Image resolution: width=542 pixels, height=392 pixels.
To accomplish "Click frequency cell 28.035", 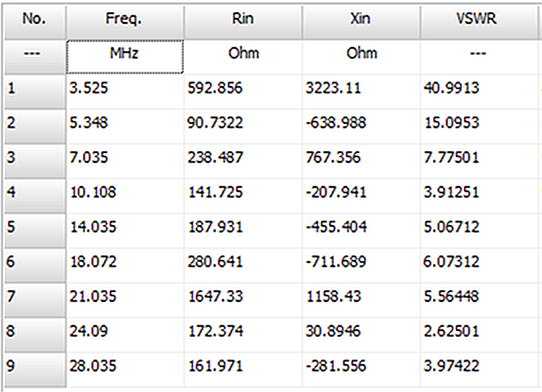I will click(x=125, y=369).
